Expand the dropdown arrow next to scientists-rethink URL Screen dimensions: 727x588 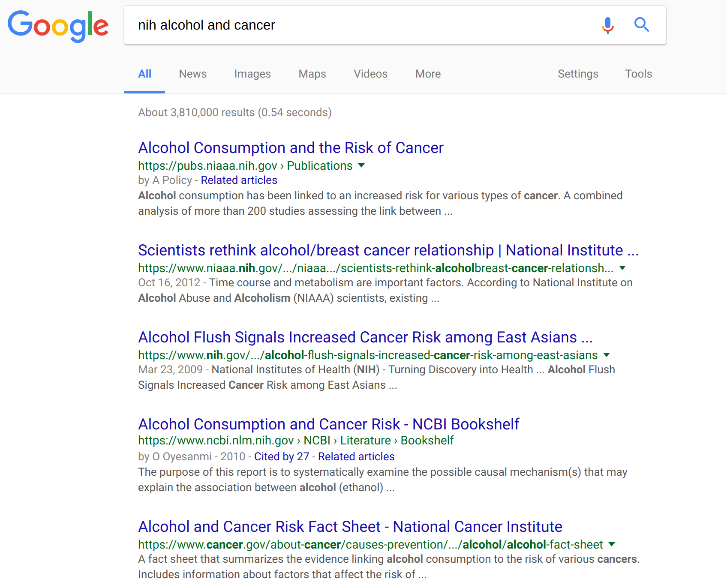pyautogui.click(x=623, y=268)
